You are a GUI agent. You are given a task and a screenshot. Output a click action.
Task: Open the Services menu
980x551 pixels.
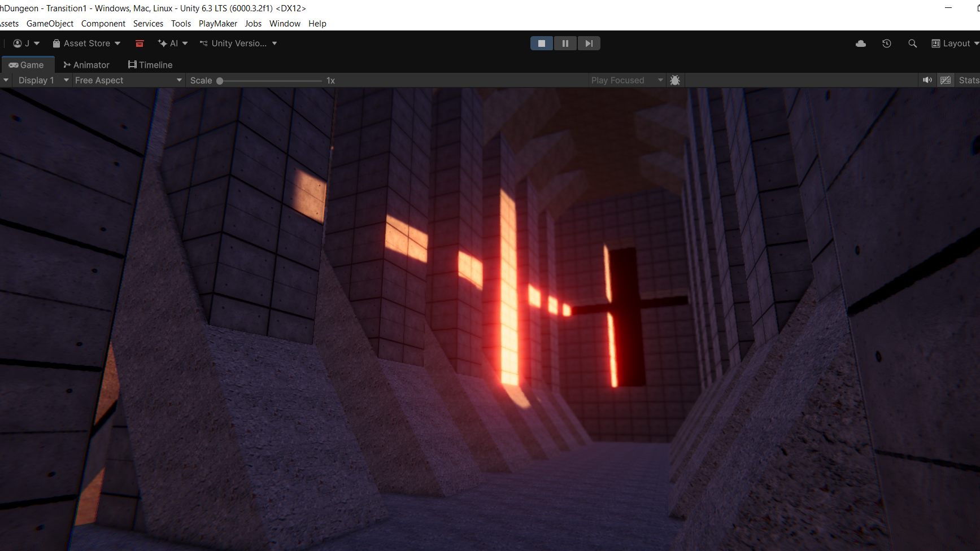148,24
